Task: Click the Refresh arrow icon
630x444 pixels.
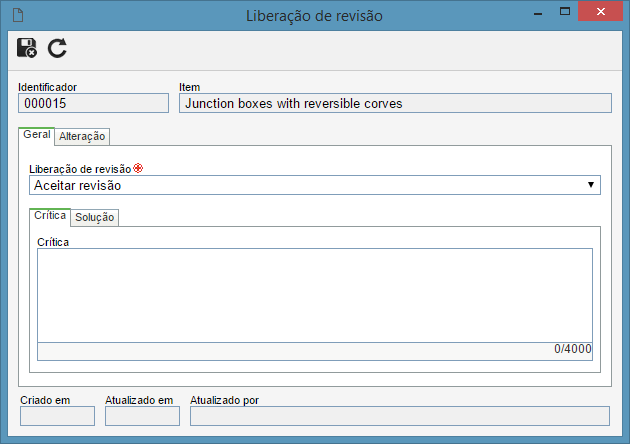Action: click(x=57, y=48)
